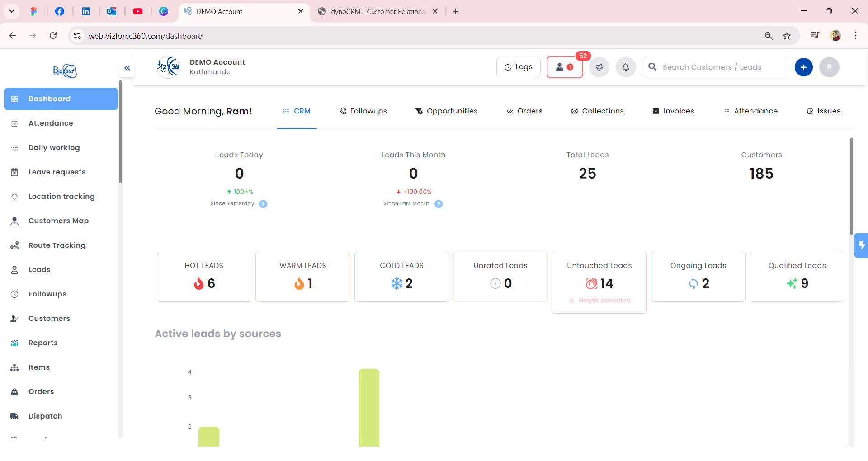Open the Reports section
Viewport: 868px width, 461px height.
click(43, 343)
